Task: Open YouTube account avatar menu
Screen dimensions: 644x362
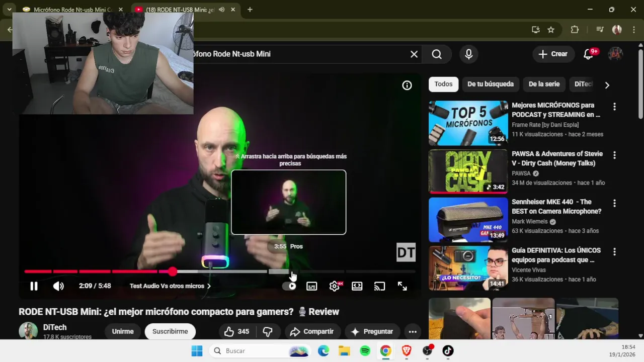Action: [x=616, y=54]
